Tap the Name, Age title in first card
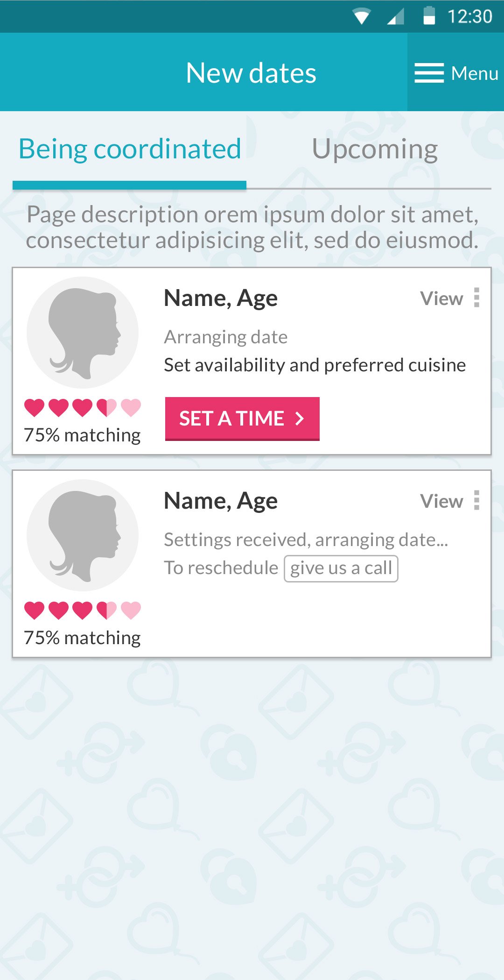Viewport: 504px width, 980px height. click(221, 298)
